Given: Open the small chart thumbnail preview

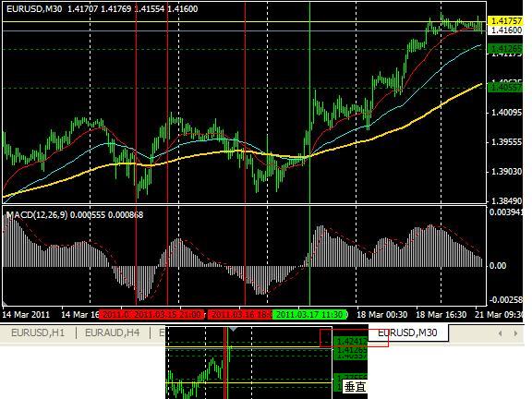Looking at the screenshot, I should [266, 363].
